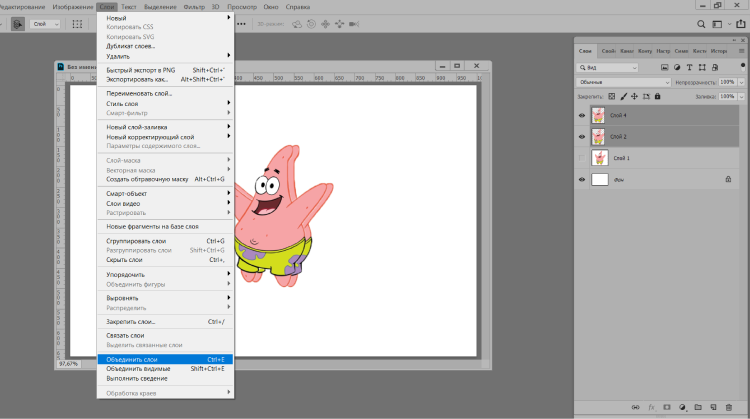Toggle lock image pixels brush icon

pyautogui.click(x=623, y=96)
